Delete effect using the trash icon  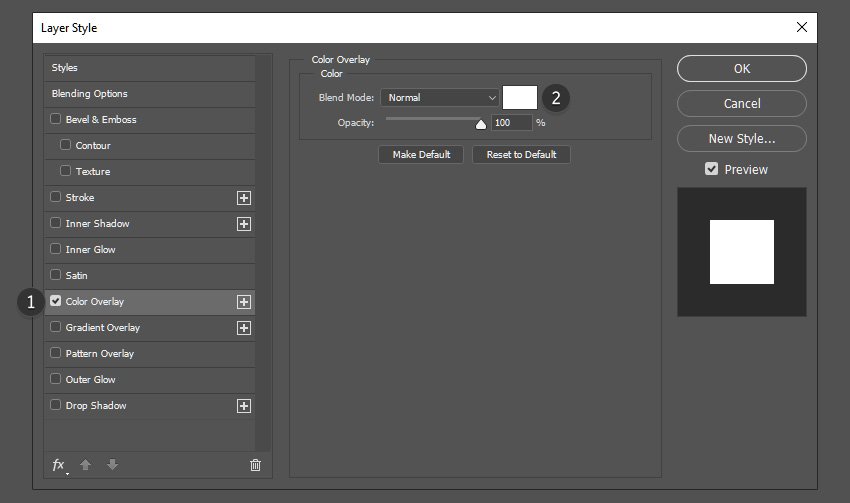255,465
